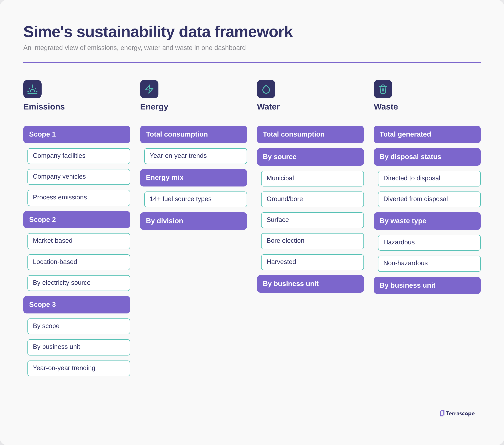Click the Hazardous item
Screen dimensions: 504x445
429,243
